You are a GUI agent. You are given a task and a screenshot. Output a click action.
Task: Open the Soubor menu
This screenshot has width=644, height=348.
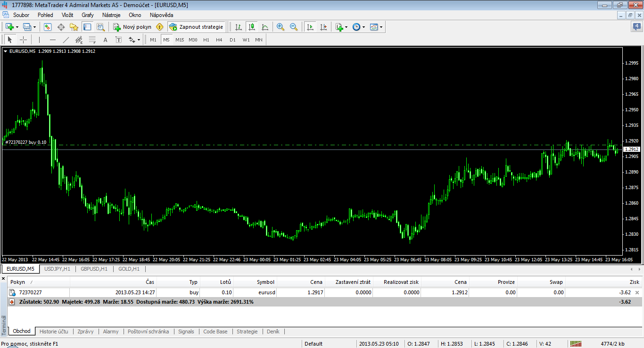click(21, 15)
